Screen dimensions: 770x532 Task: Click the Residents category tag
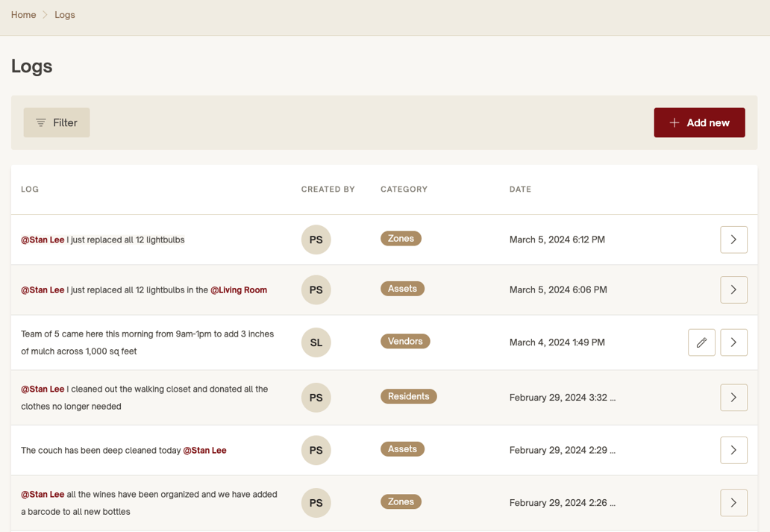pyautogui.click(x=408, y=396)
